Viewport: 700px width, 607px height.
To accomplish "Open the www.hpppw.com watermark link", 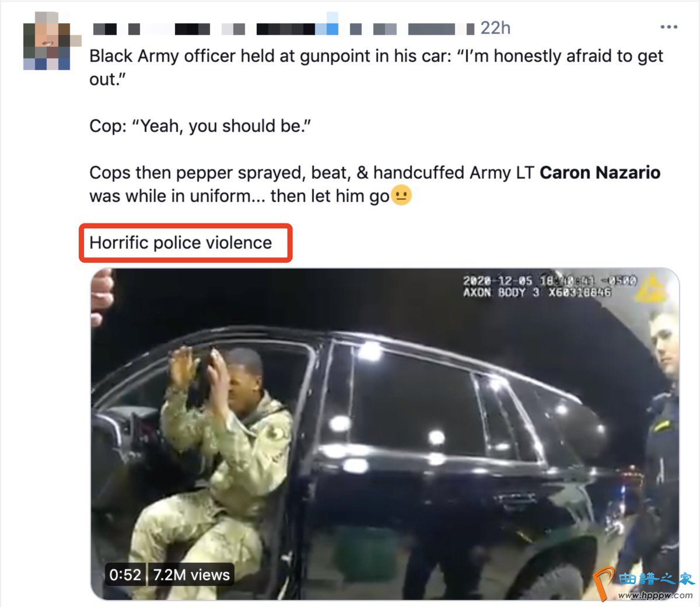I will tap(655, 595).
